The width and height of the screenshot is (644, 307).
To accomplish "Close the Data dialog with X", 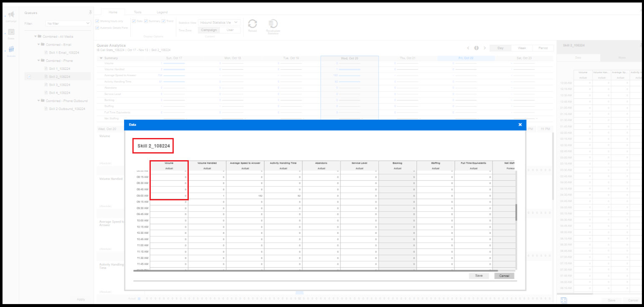I will click(x=520, y=125).
